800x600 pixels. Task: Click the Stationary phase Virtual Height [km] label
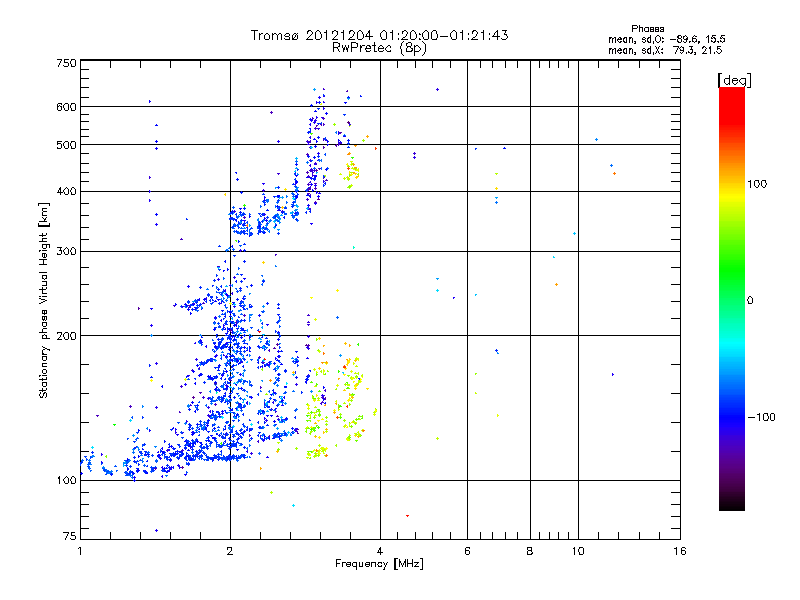pyautogui.click(x=43, y=301)
